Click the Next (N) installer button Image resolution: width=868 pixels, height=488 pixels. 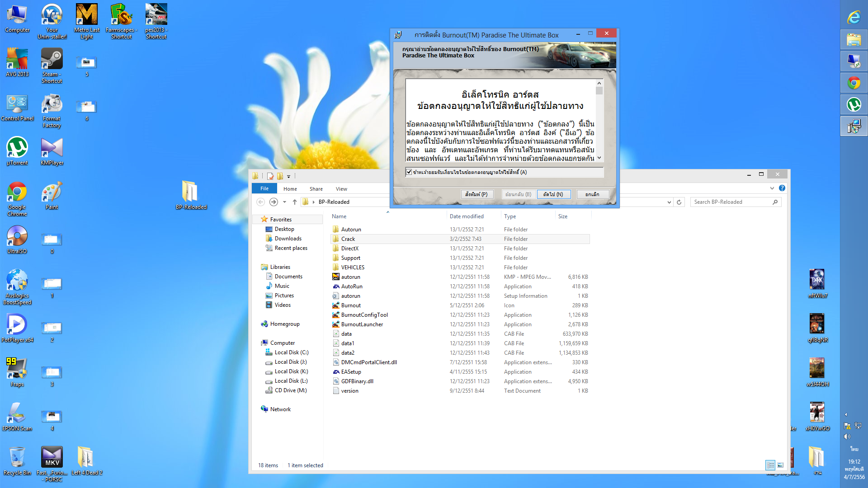click(x=553, y=194)
